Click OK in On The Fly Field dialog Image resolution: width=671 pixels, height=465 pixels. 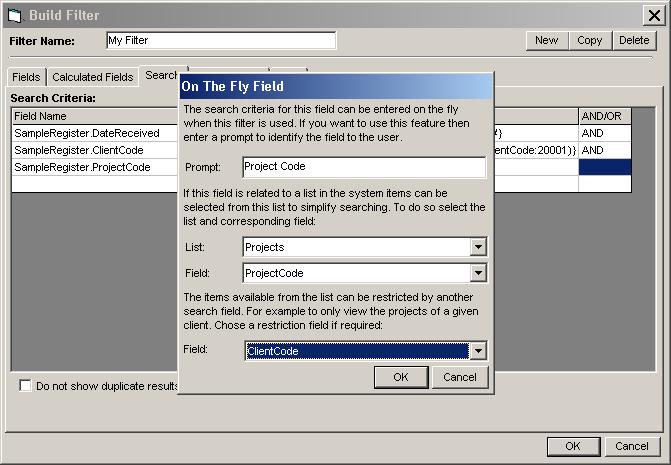pyautogui.click(x=401, y=377)
